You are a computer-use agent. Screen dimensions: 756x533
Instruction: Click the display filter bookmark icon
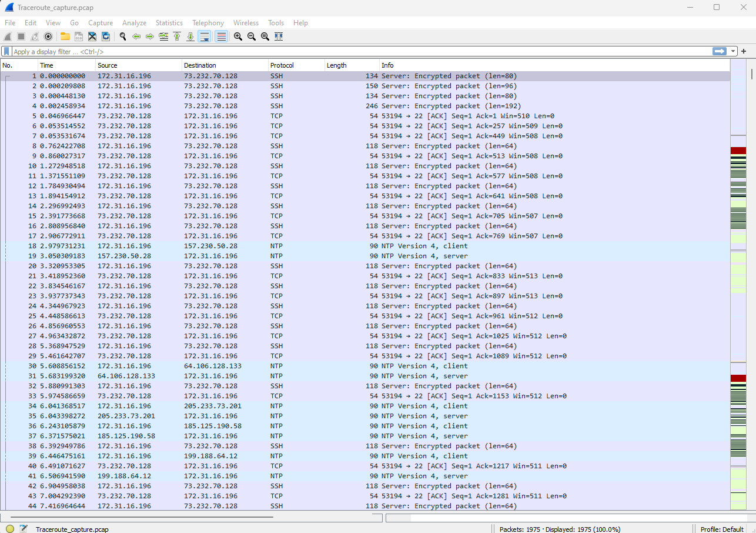6,52
